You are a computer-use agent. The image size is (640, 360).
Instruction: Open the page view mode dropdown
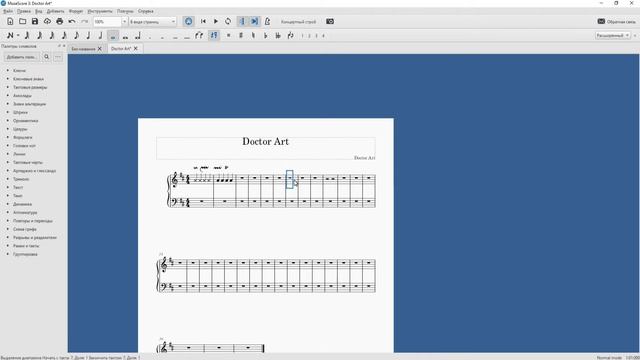pos(152,22)
